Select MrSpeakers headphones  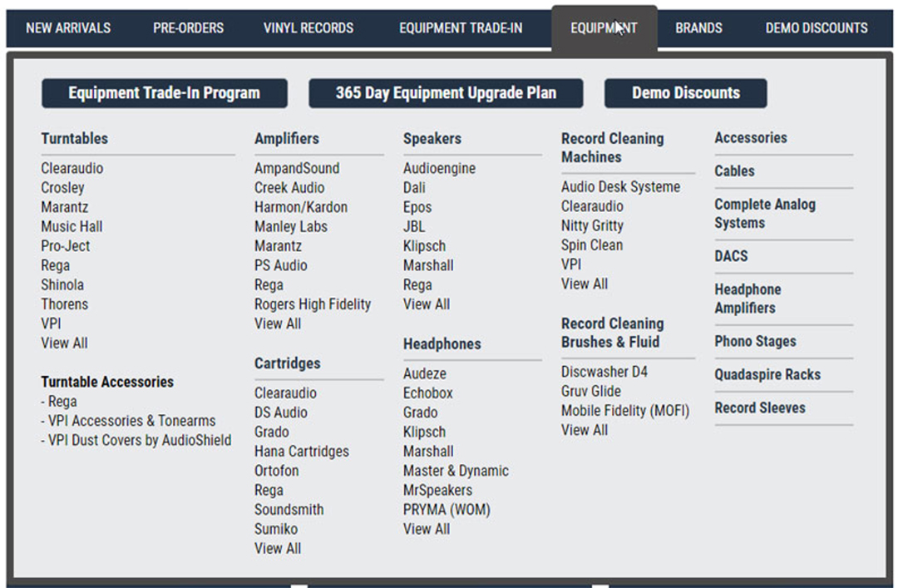tap(437, 491)
